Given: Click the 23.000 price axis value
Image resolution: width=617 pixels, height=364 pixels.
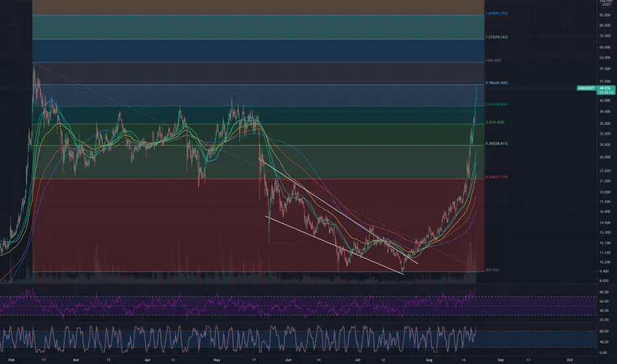Looking at the screenshot, I should pyautogui.click(x=604, y=171).
